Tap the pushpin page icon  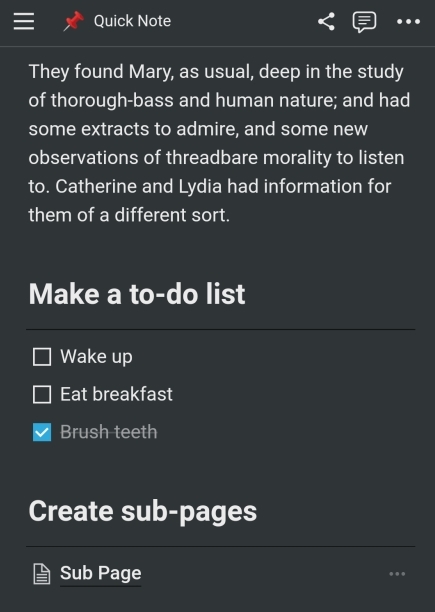74,21
